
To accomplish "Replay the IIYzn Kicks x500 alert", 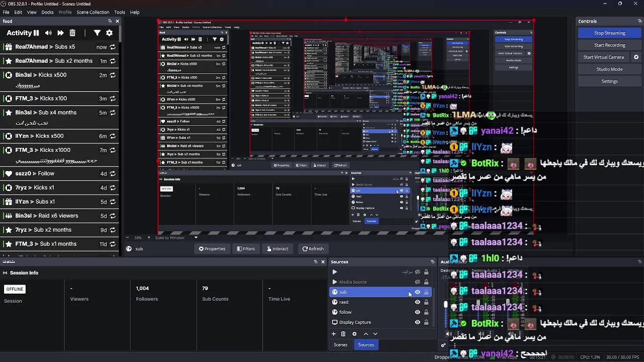I will point(113,136).
